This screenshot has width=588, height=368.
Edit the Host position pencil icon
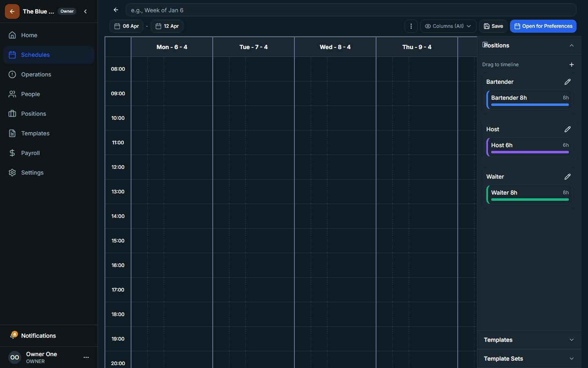(x=568, y=129)
